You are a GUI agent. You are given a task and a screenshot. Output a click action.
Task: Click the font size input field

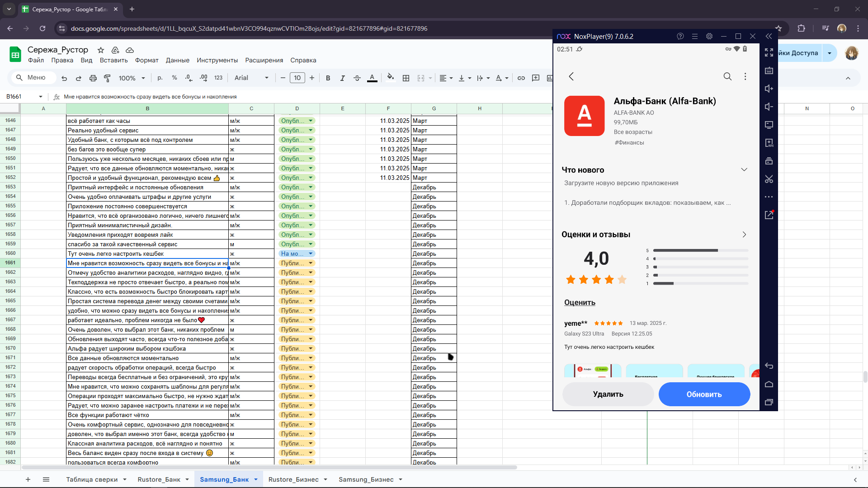[297, 78]
